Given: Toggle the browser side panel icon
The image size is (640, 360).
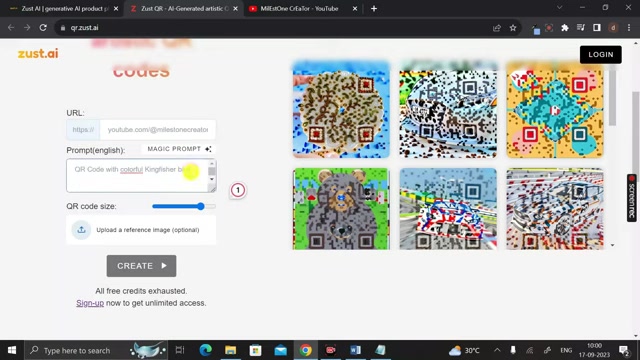Looking at the screenshot, I should [597, 28].
